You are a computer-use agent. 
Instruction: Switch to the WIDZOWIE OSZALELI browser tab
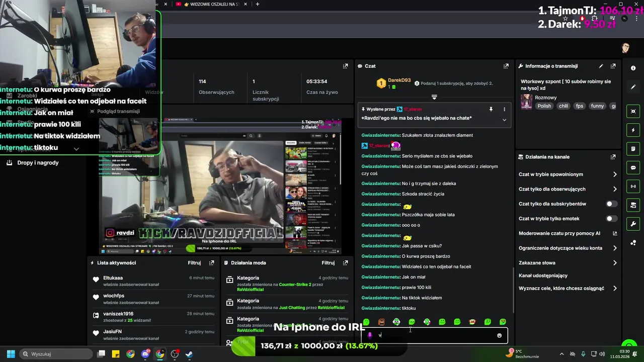(x=210, y=4)
